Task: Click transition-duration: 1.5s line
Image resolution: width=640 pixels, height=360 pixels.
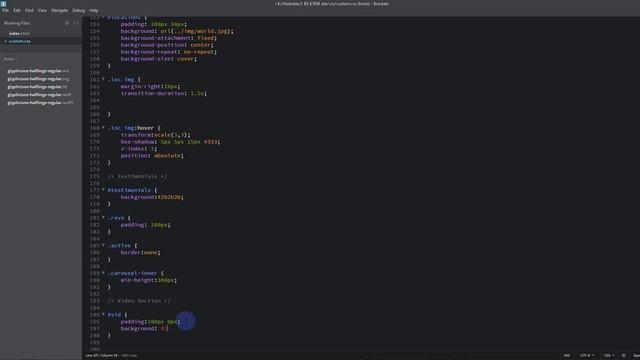Action: [x=164, y=93]
